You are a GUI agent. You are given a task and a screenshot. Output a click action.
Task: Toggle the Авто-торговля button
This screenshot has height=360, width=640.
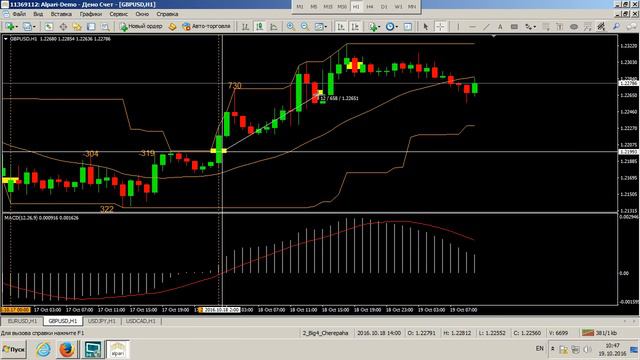[x=206, y=27]
